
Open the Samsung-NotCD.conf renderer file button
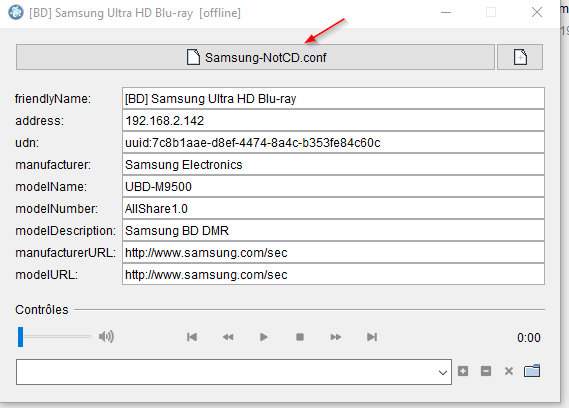pyautogui.click(x=255, y=57)
